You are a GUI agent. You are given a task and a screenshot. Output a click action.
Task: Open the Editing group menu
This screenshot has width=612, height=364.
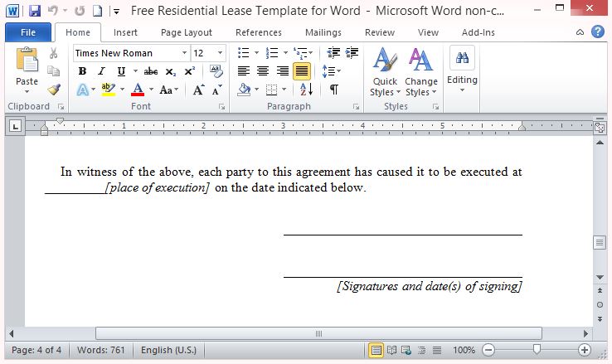(462, 70)
